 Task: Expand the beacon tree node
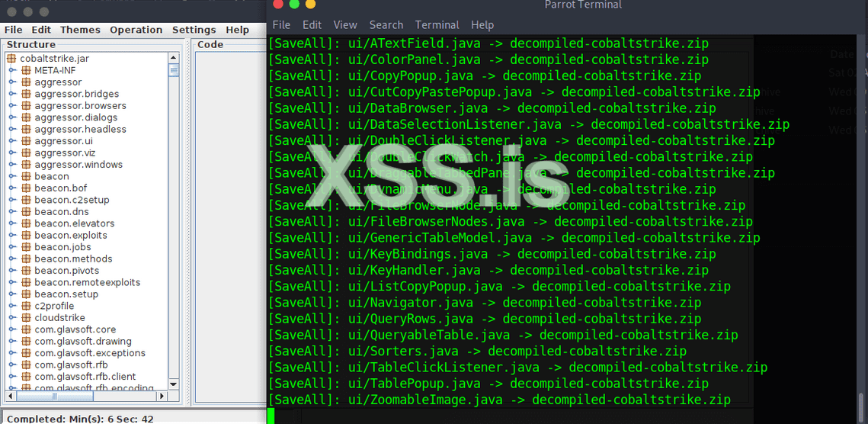pos(11,176)
